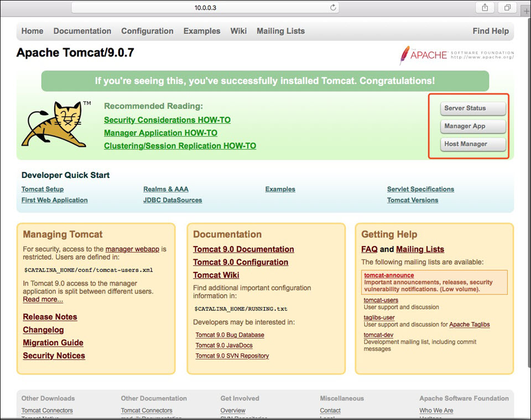Open the Wiki nav item
This screenshot has height=420, width=531.
[x=238, y=31]
